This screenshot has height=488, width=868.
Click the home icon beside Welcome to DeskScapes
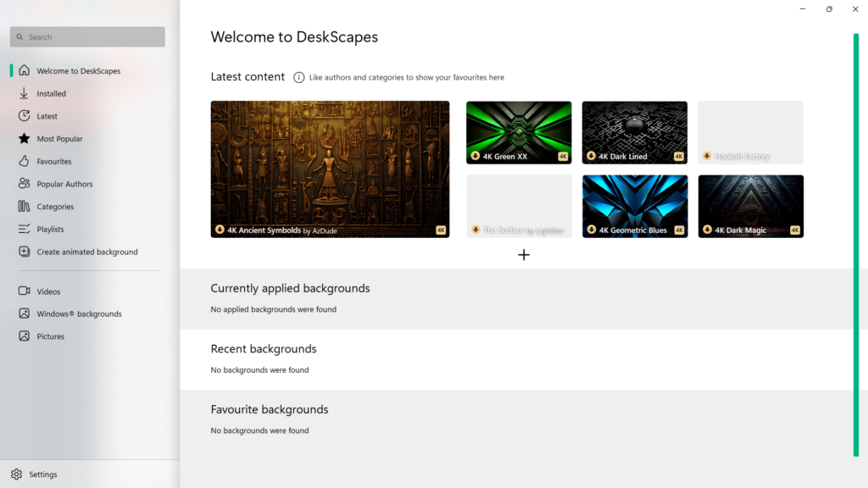24,70
